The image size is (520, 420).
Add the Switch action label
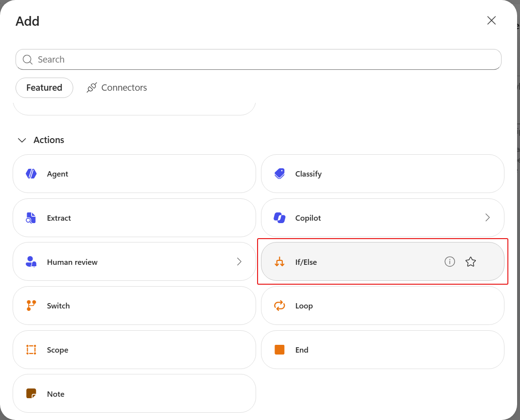click(58, 306)
